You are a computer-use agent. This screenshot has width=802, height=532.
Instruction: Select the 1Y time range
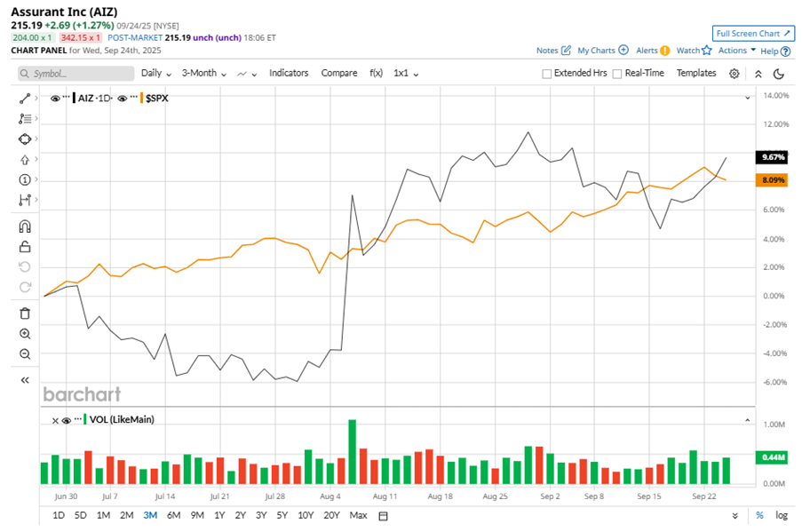[219, 516]
